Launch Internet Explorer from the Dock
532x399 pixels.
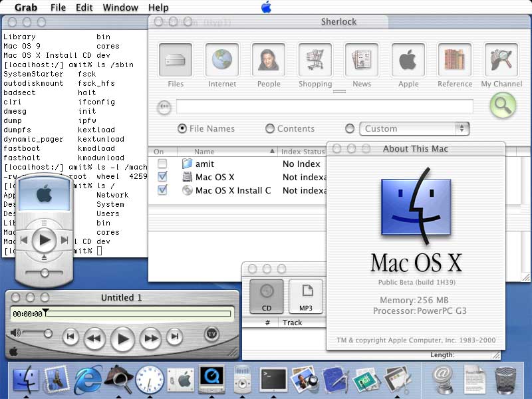pyautogui.click(x=88, y=380)
